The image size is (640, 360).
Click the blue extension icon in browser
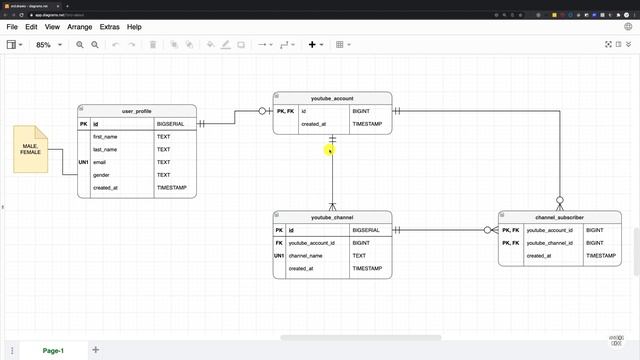pyautogui.click(x=594, y=15)
